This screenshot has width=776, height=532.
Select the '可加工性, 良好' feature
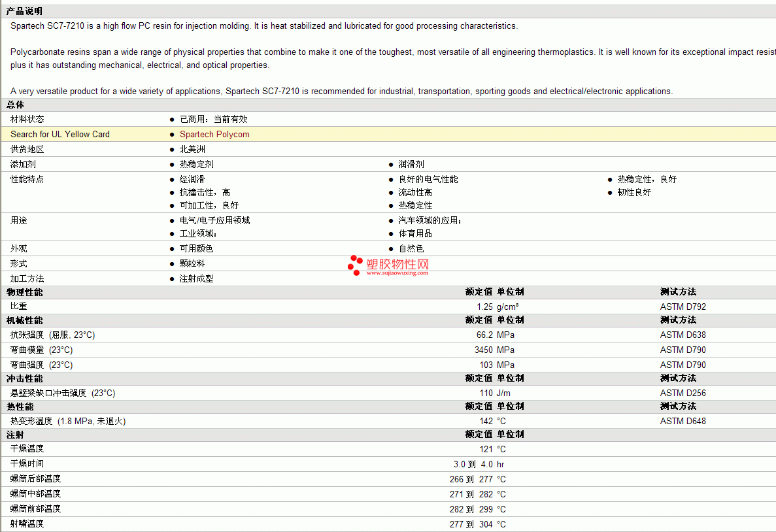click(209, 205)
